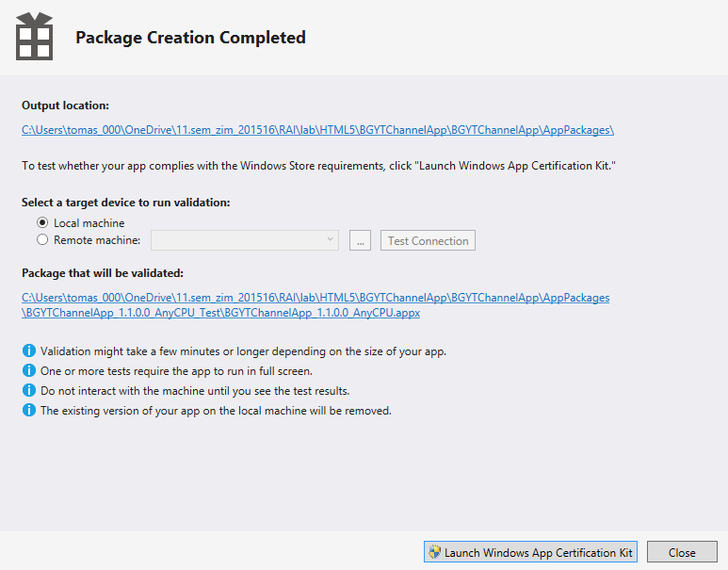Click info icon beside do not interact note

click(29, 390)
